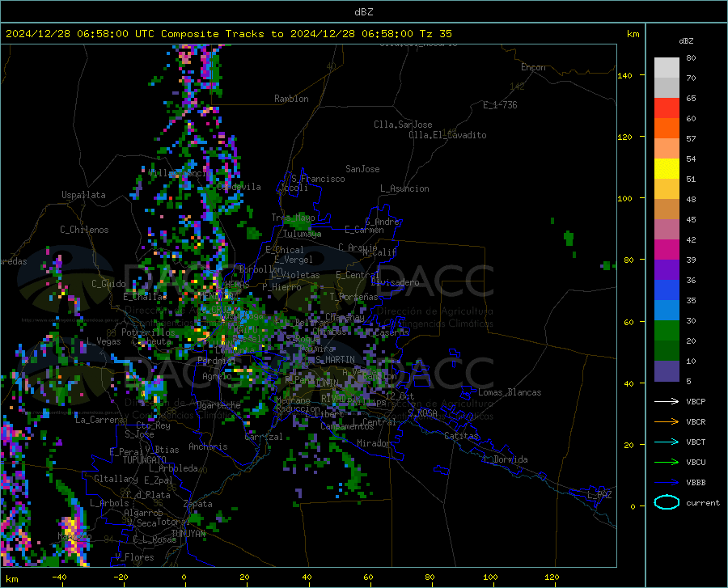Click the S_MARTIN label
The image size is (728, 588).
click(x=335, y=360)
